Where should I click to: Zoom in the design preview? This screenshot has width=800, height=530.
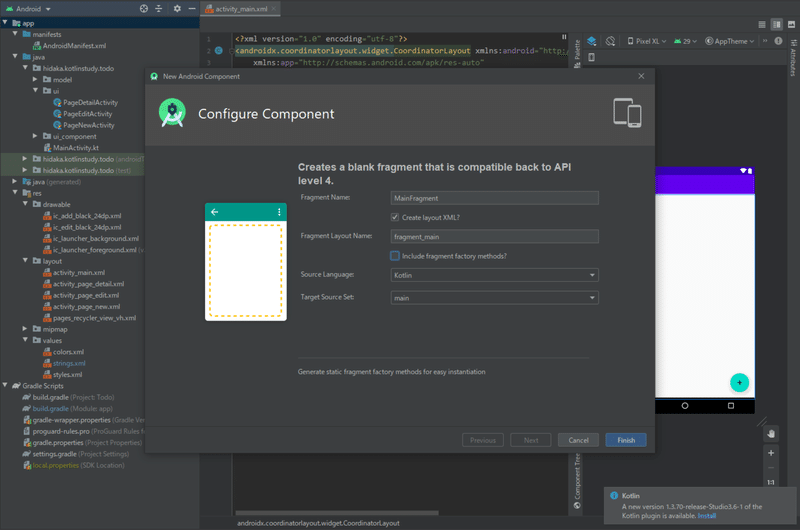pyautogui.click(x=771, y=452)
